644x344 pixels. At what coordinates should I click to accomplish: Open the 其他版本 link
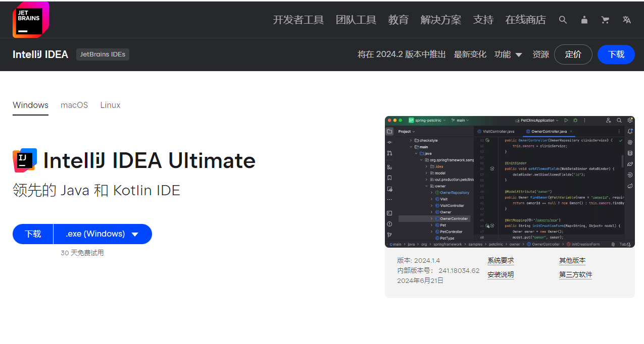click(572, 260)
